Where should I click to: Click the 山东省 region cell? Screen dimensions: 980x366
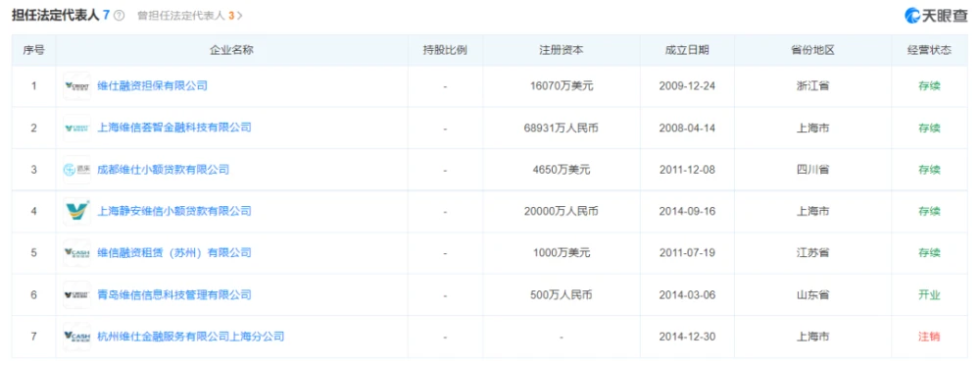812,294
